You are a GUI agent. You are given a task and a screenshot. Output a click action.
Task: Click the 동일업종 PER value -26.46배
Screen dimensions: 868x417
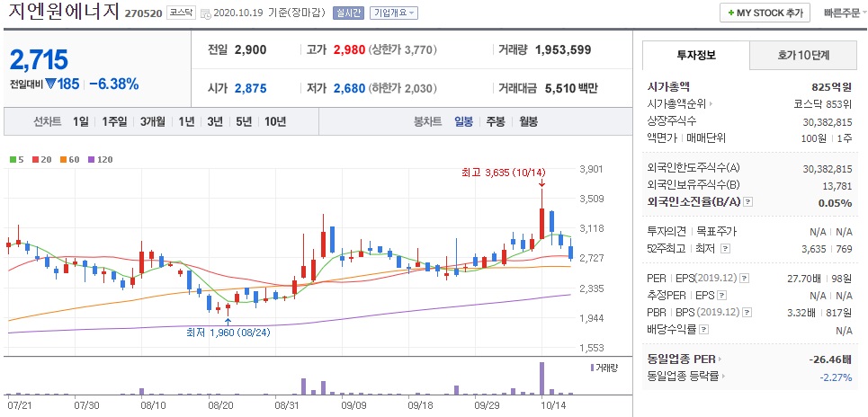[x=830, y=359]
